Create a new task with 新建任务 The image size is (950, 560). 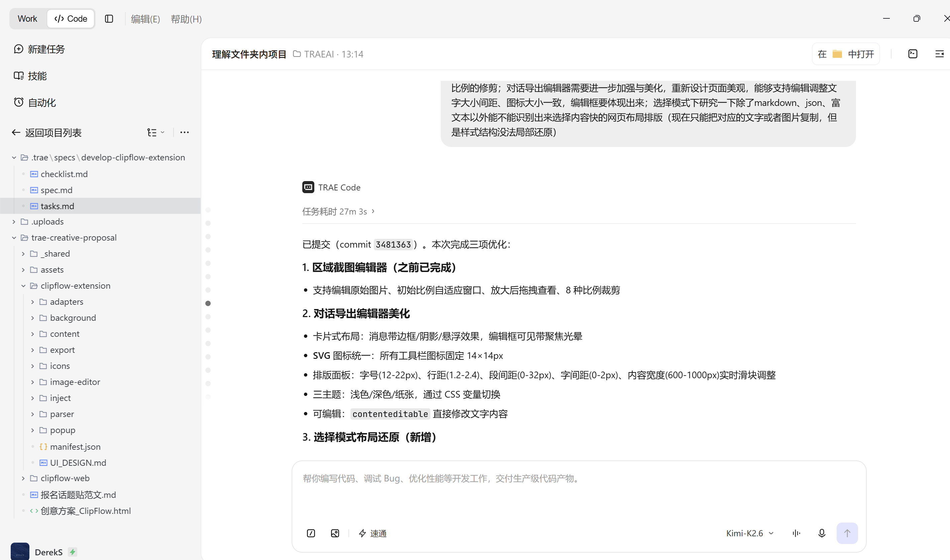[39, 49]
